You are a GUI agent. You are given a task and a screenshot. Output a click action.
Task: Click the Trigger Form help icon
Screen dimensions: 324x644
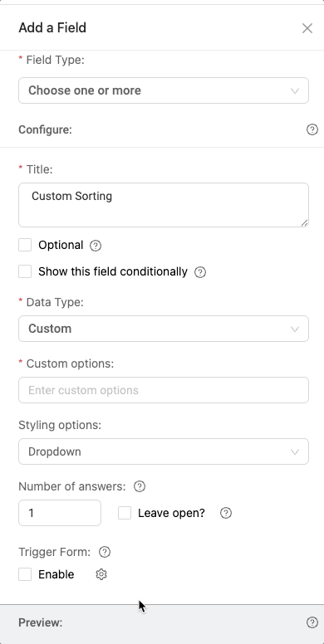(x=105, y=552)
